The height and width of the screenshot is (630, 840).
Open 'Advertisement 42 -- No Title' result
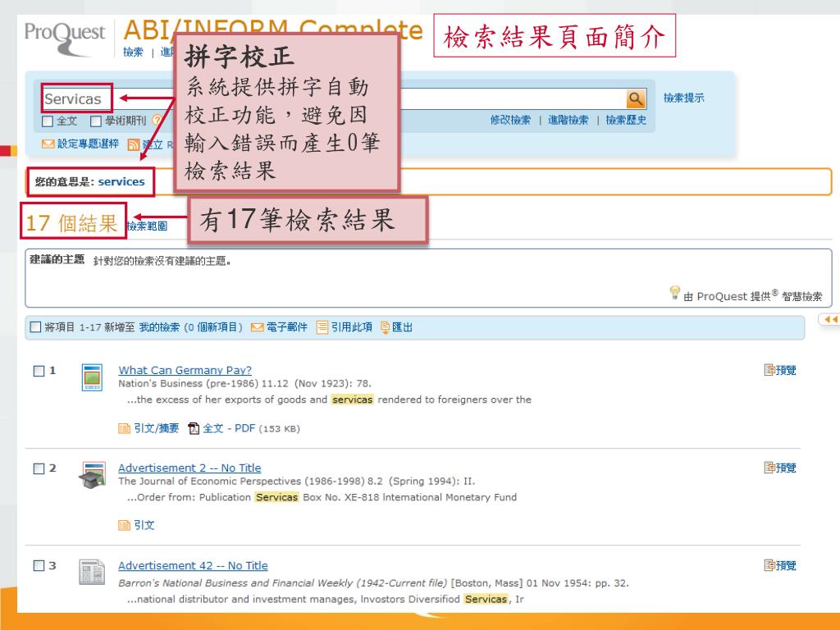click(193, 566)
